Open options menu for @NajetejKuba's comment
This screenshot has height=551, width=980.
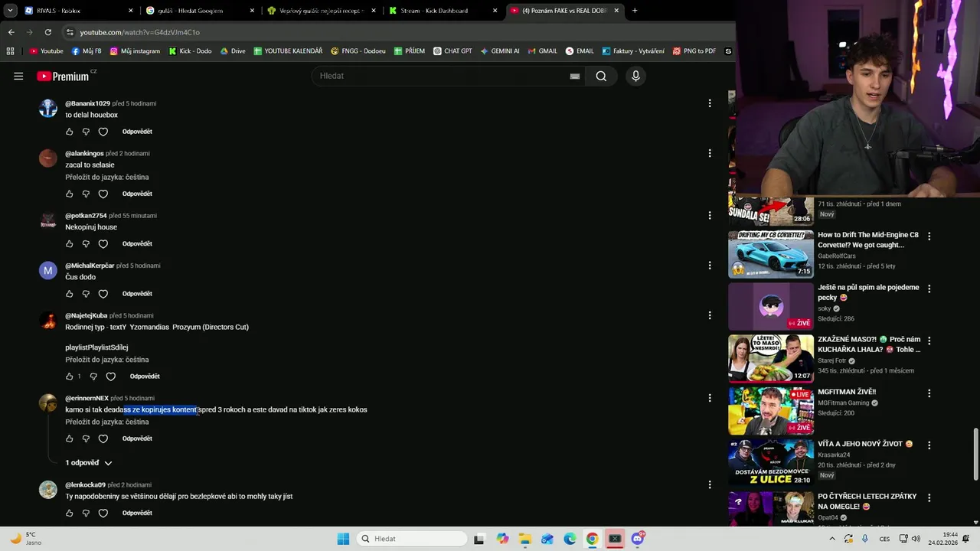[710, 315]
